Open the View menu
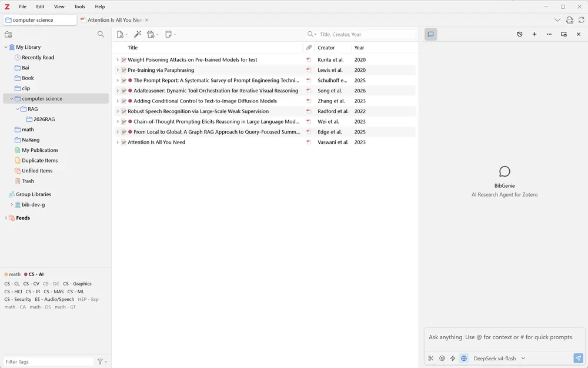The height and width of the screenshot is (368, 588). coord(59,6)
